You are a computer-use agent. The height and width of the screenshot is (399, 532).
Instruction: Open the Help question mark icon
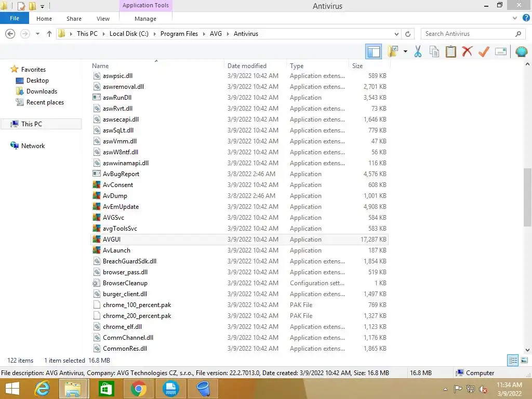click(x=526, y=18)
